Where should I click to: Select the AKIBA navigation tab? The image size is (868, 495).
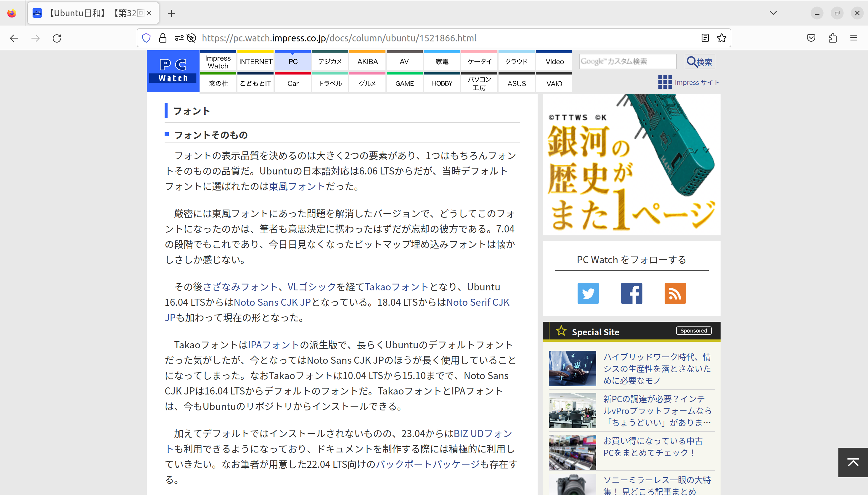pos(367,61)
